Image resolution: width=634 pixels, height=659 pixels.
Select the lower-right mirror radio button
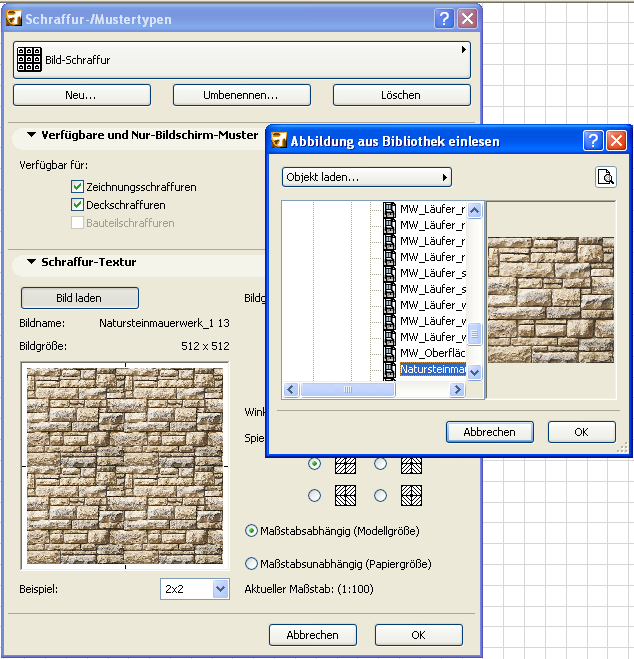[x=380, y=496]
